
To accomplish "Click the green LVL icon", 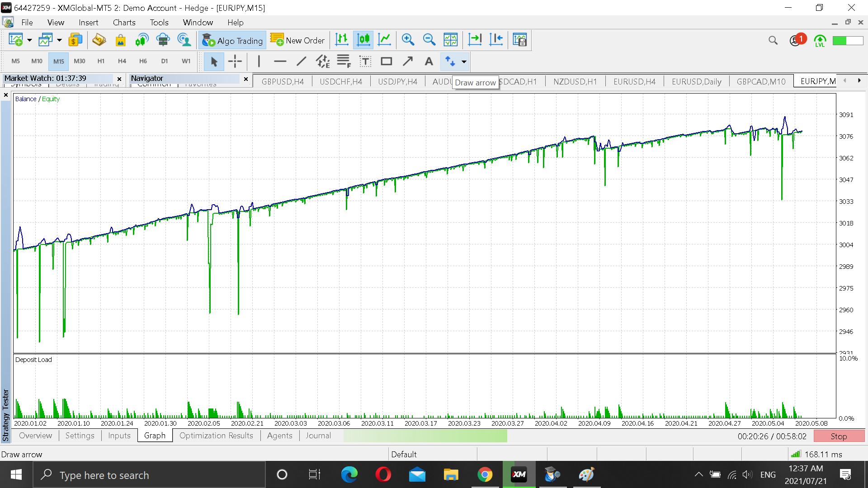I will [x=820, y=41].
